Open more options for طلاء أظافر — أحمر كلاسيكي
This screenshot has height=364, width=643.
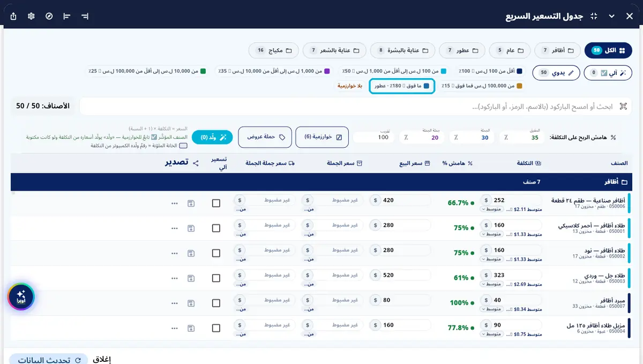pos(174,229)
